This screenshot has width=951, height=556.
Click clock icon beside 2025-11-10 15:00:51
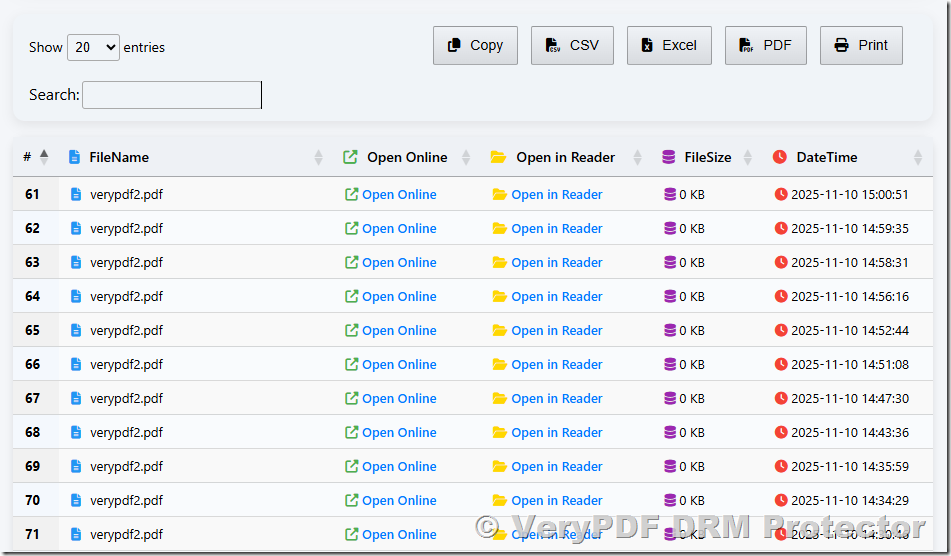tap(781, 194)
